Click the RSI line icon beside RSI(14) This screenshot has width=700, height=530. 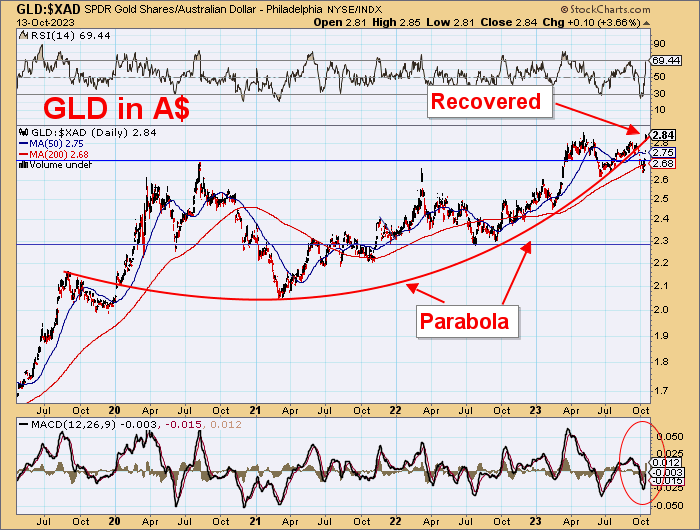click(22, 36)
